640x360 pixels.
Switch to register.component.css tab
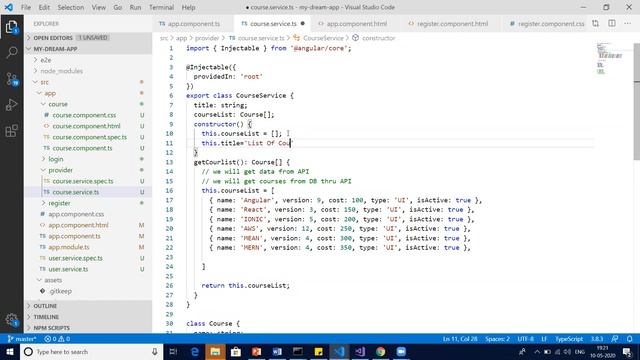click(x=547, y=24)
